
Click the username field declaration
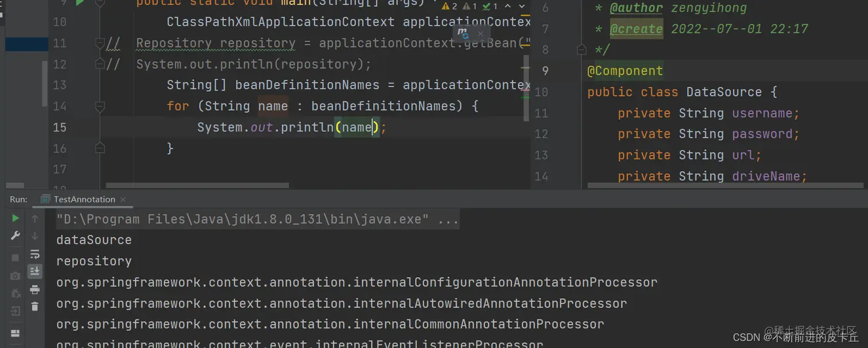tap(708, 113)
